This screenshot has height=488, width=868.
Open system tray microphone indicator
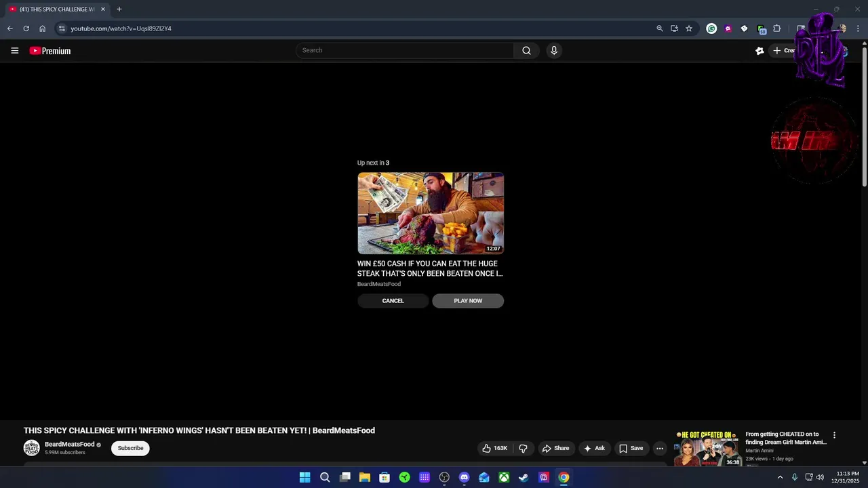coord(795,477)
